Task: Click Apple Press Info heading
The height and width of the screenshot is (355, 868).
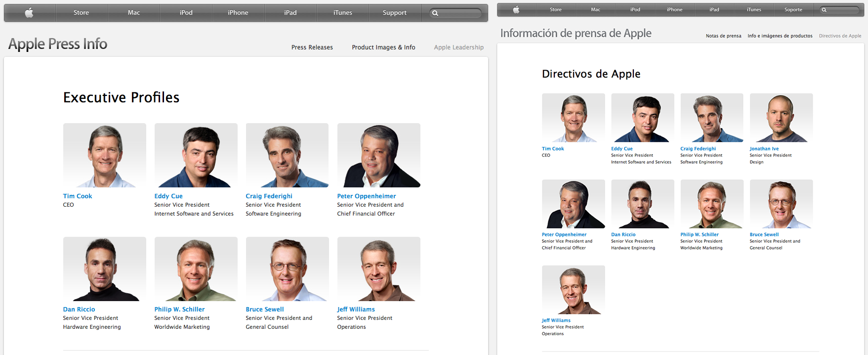Action: (x=58, y=44)
